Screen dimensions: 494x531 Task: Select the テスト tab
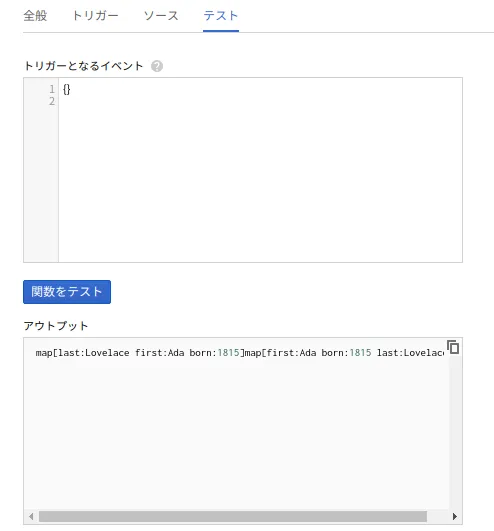221,16
